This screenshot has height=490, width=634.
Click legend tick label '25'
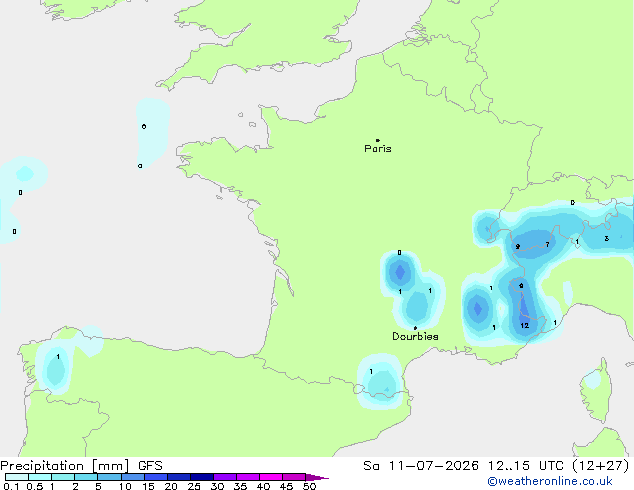194,486
